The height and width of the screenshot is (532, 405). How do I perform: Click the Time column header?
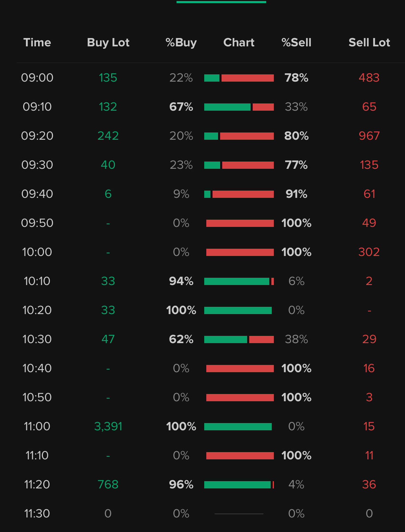[x=37, y=43]
